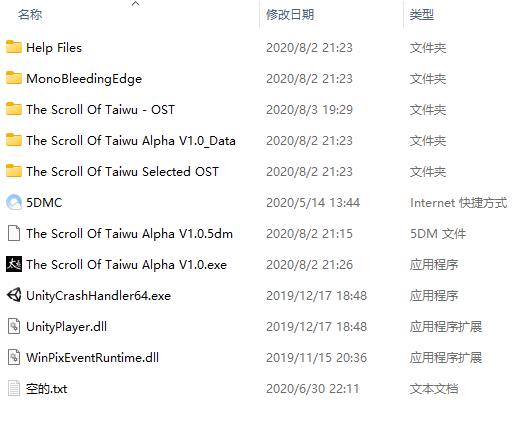Click the 2020/8/3 19:29 modified date entry

click(x=309, y=109)
